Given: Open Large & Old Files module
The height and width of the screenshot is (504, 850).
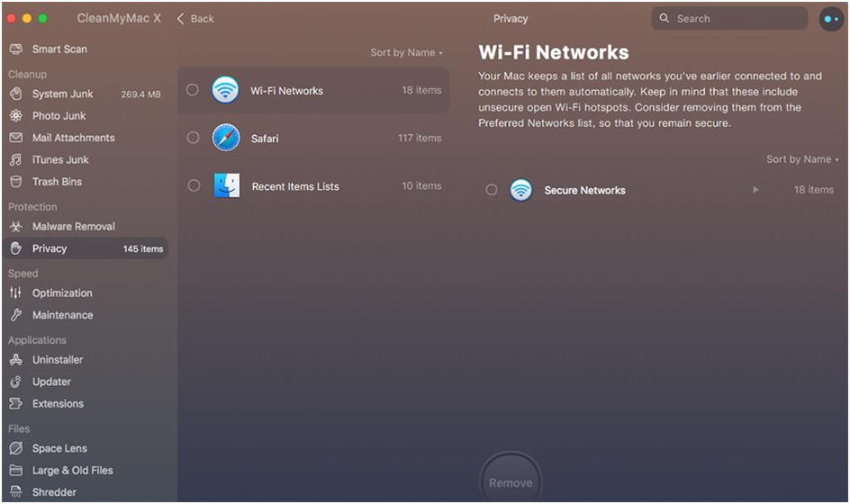Looking at the screenshot, I should (x=73, y=471).
